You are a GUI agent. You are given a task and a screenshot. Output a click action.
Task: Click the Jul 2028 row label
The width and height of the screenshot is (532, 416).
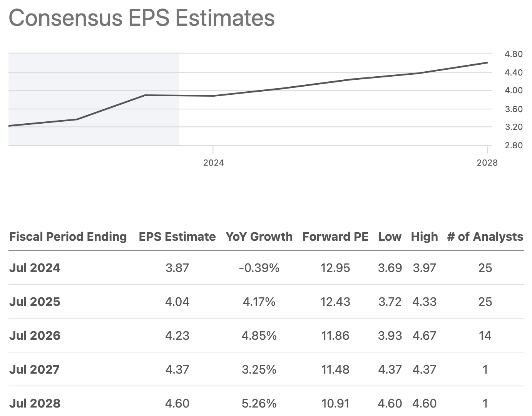click(35, 403)
